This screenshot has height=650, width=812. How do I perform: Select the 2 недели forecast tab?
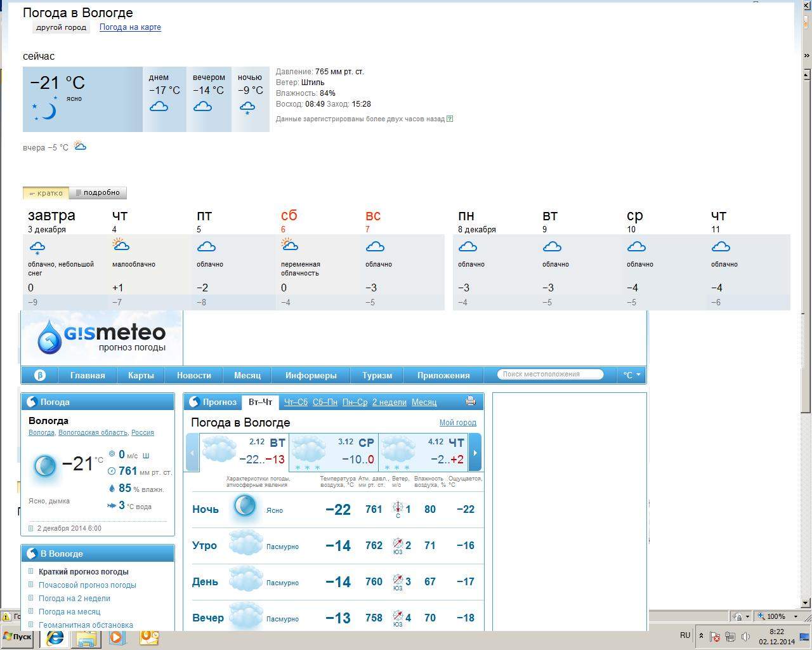[x=390, y=402]
